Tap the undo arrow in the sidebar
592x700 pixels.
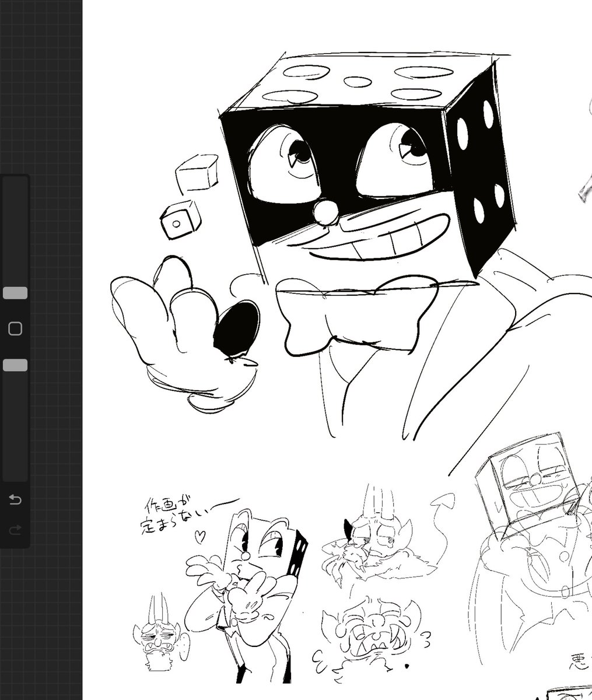(x=15, y=499)
